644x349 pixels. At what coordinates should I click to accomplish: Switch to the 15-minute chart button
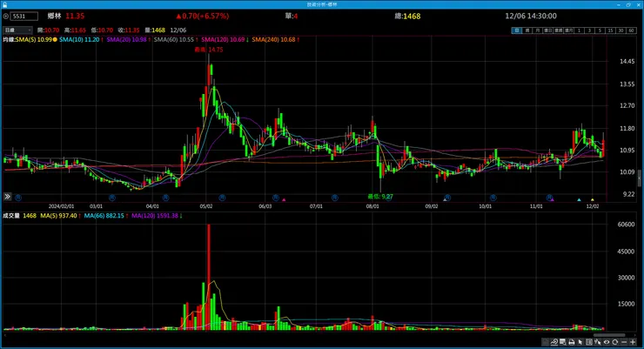pos(610,30)
